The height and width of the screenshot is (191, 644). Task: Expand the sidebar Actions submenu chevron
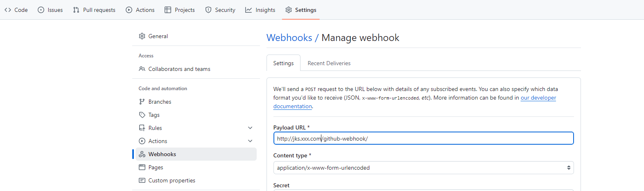click(x=250, y=141)
